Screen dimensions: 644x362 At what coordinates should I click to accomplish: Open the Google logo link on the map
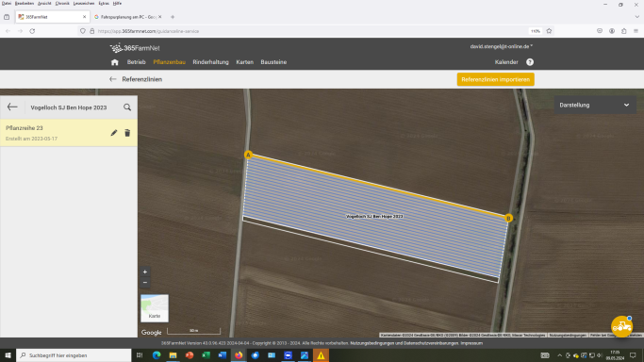(x=151, y=333)
